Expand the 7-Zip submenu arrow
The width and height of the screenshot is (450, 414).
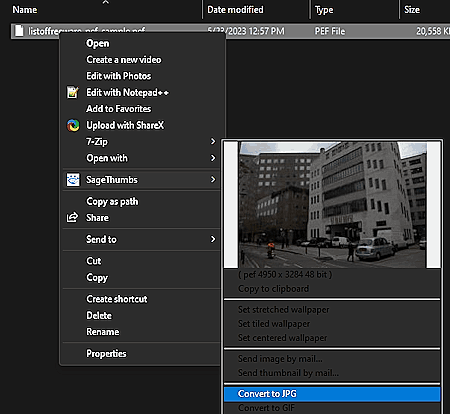(213, 141)
